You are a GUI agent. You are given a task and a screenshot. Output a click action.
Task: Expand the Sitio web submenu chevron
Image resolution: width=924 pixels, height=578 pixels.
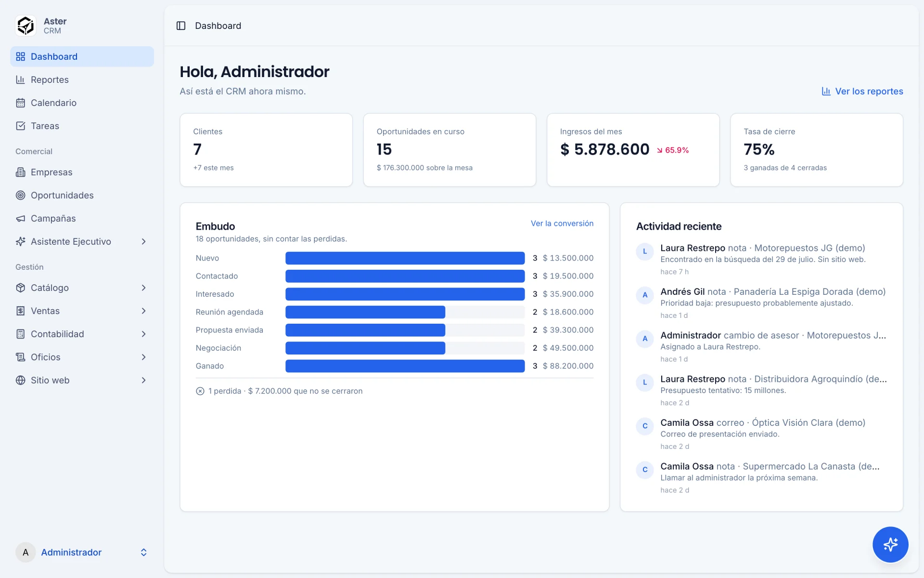click(x=143, y=380)
